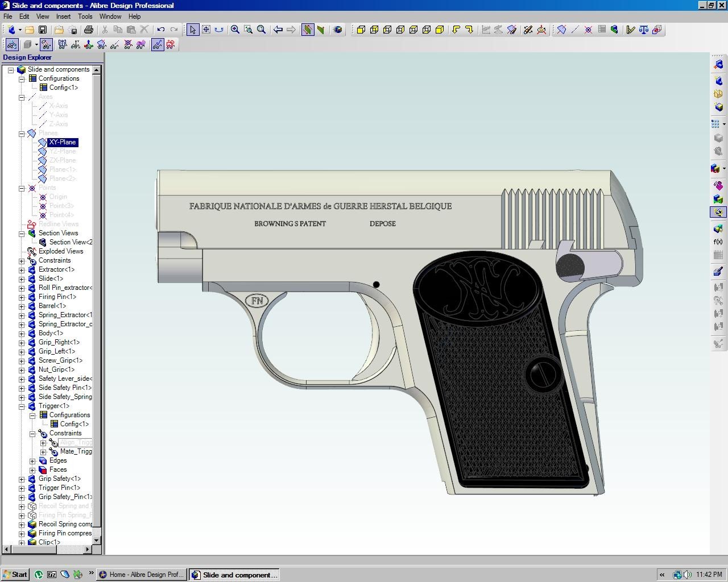Expand the Grip Safety<1> node
This screenshot has height=582, width=728.
(22, 479)
